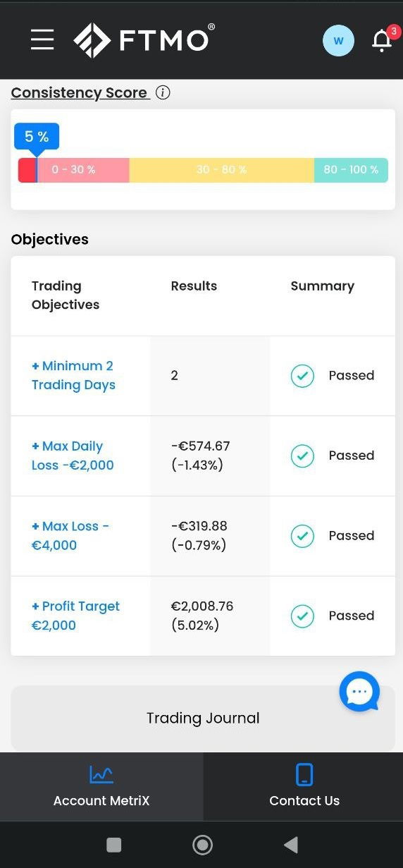This screenshot has width=403, height=868.
Task: Open notifications bell with badge
Action: tap(383, 40)
